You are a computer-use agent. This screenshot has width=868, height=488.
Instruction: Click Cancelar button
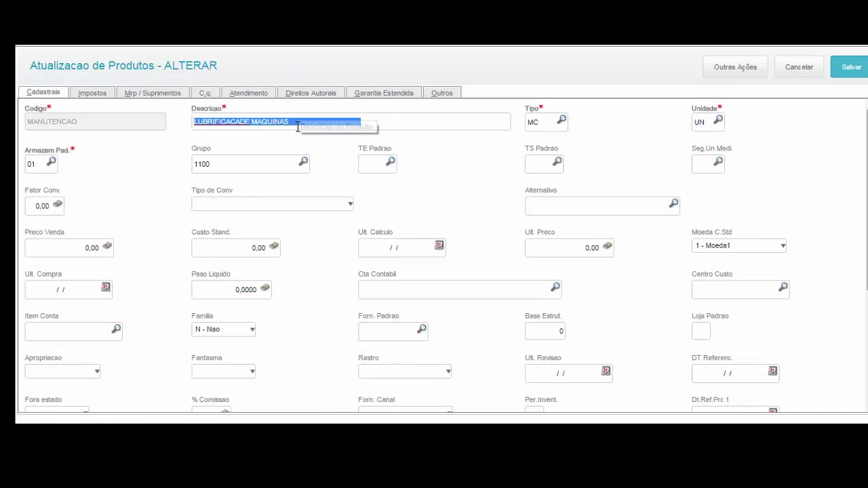point(799,67)
